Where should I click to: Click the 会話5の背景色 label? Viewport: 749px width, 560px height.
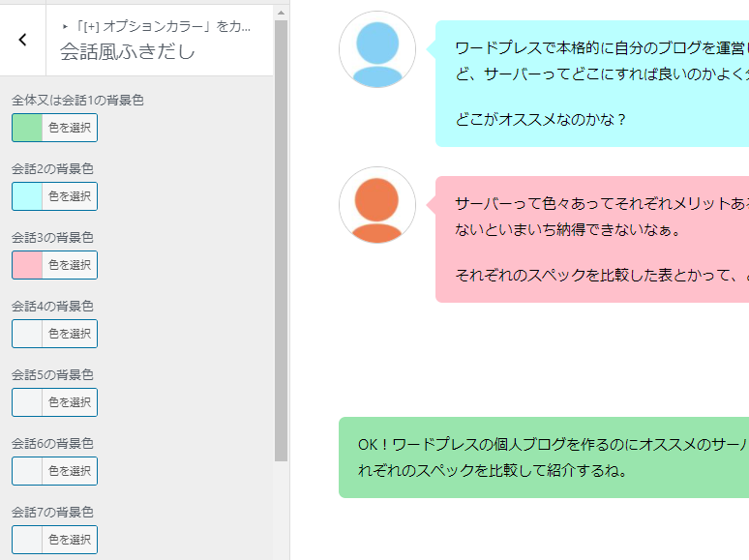pos(52,375)
